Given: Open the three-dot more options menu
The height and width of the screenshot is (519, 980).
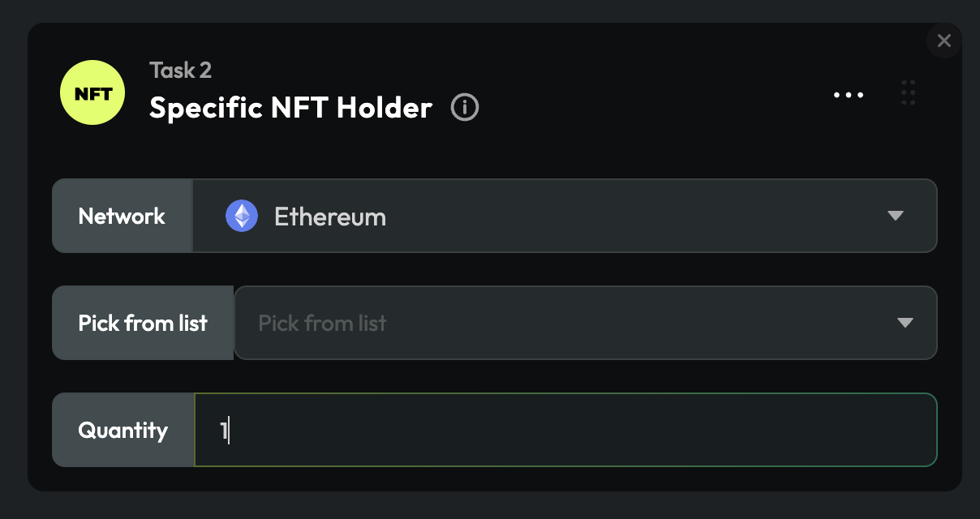Looking at the screenshot, I should tap(849, 95).
